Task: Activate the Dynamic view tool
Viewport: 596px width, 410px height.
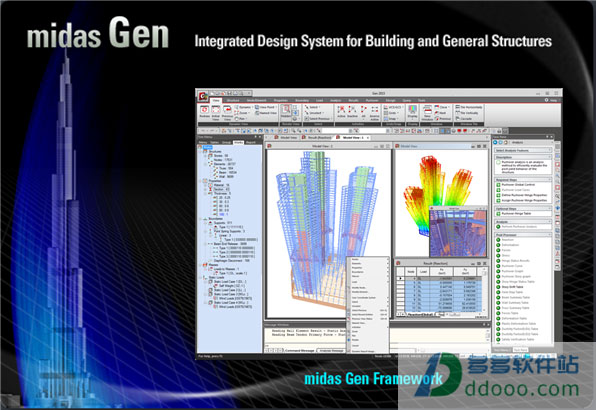Action: 244,107
